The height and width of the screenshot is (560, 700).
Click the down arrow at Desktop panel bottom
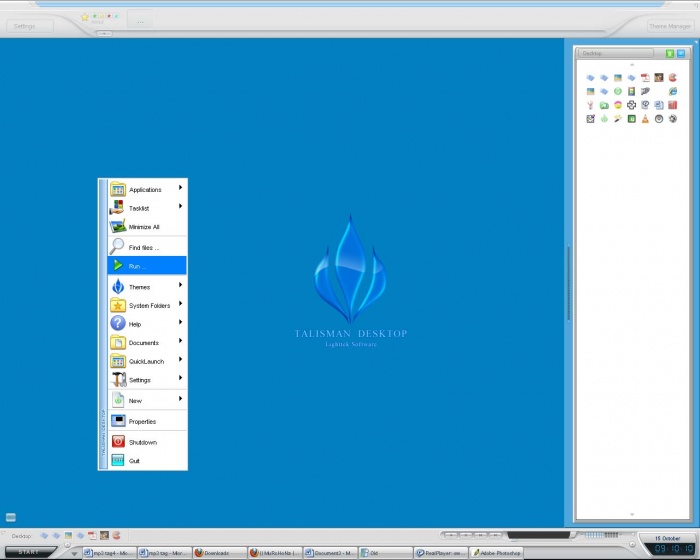(x=632, y=514)
